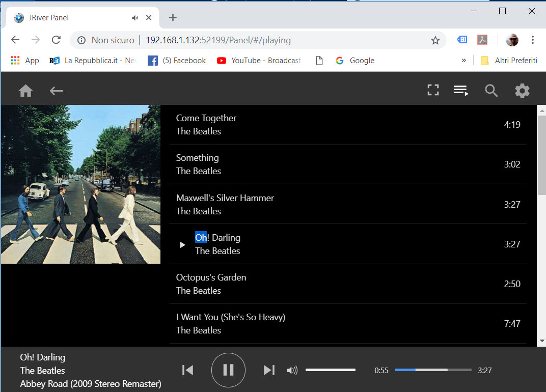Open search in JRiver Panel
This screenshot has height=392, width=546.
pos(491,91)
